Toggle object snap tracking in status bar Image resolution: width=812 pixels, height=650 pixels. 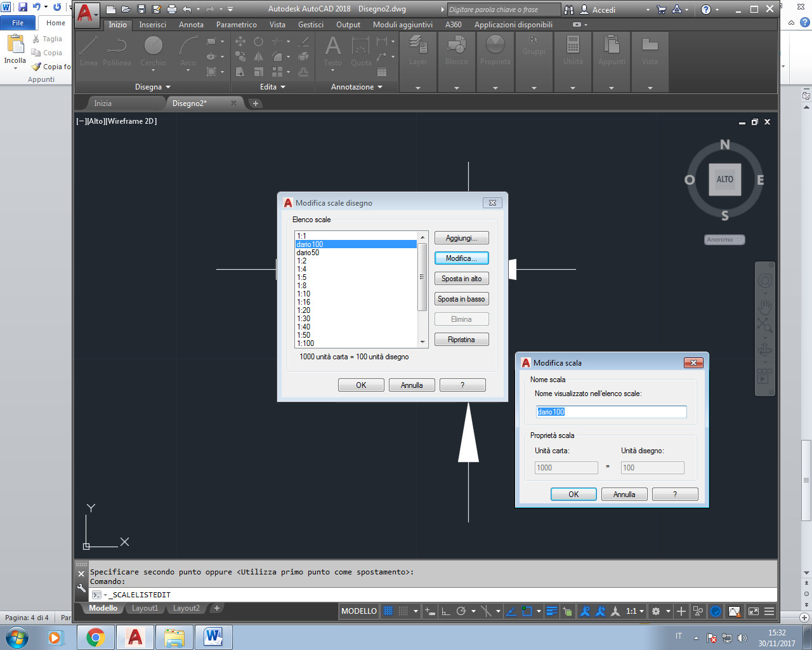click(x=511, y=611)
